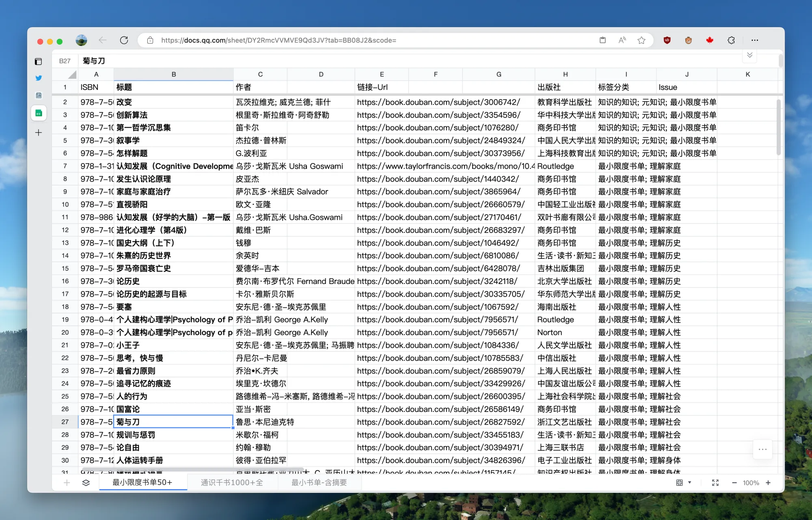Activate the Read aloud icon
The width and height of the screenshot is (812, 520).
622,40
